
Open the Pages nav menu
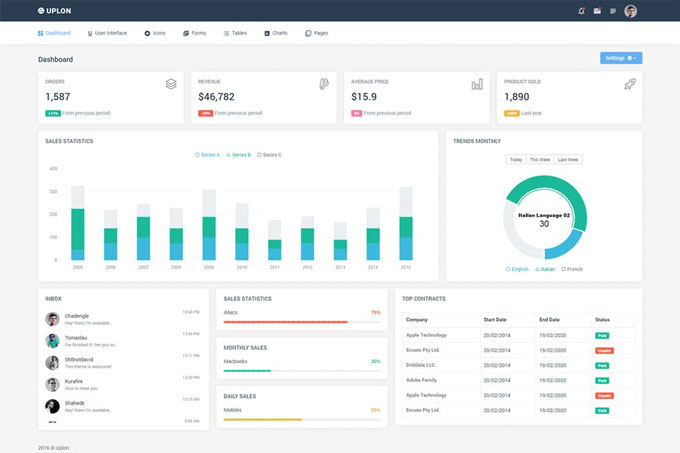(x=317, y=33)
